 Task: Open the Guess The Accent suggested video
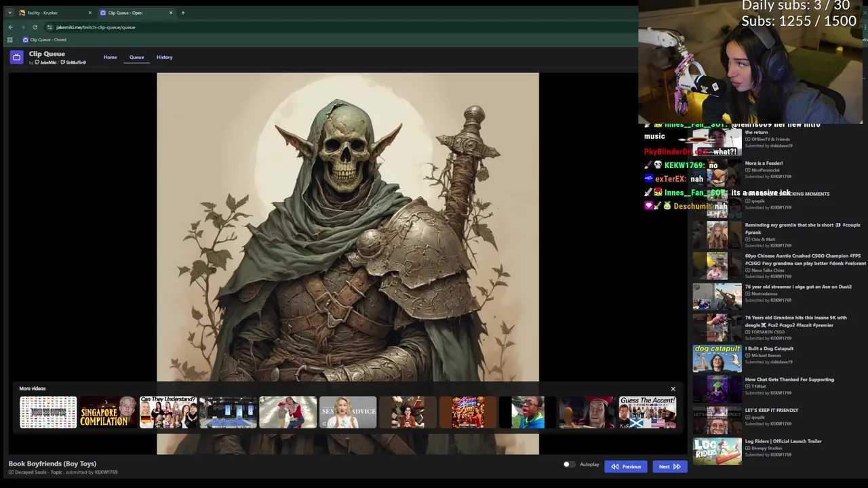[x=648, y=413]
